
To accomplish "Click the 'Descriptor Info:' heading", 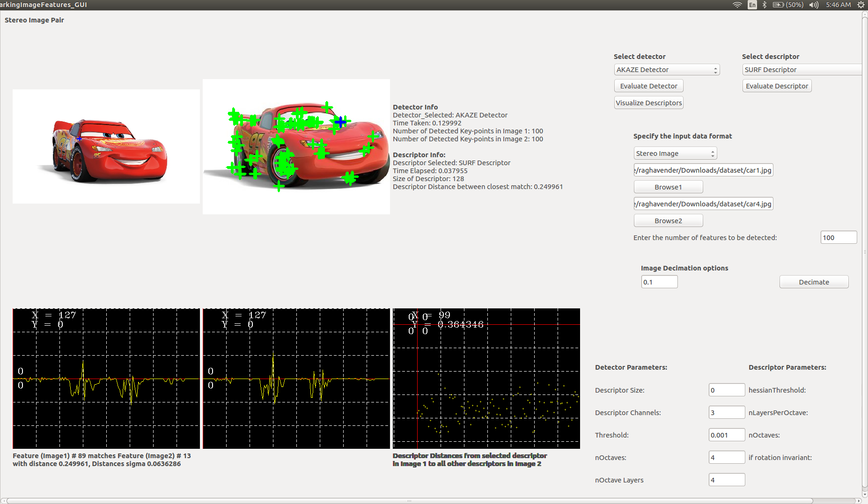I will click(x=419, y=155).
